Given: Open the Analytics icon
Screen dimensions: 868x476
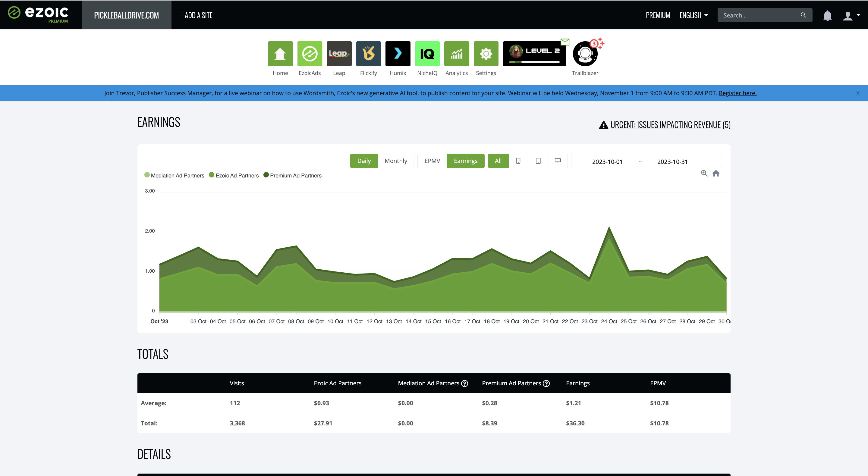Looking at the screenshot, I should [457, 54].
